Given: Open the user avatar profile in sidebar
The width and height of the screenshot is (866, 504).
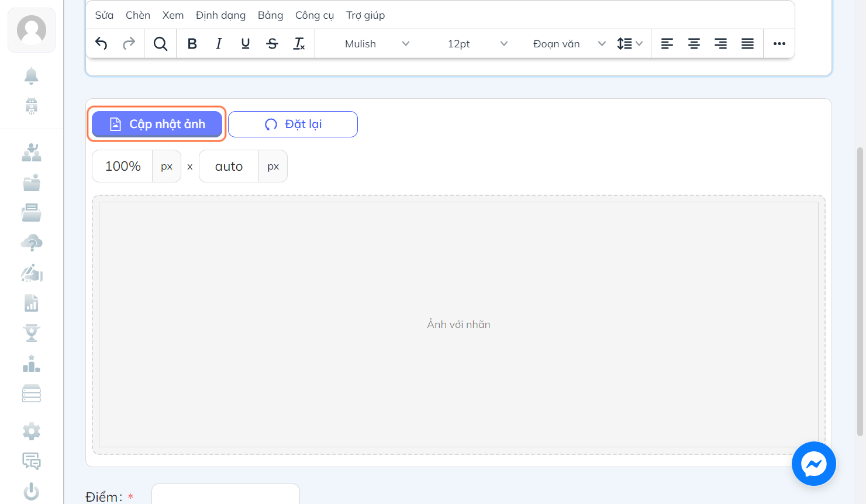Looking at the screenshot, I should 32,30.
